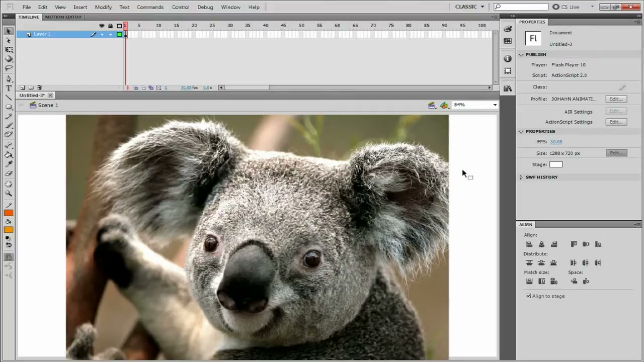Image resolution: width=644 pixels, height=362 pixels.
Task: Align top edge icon
Action: coord(574,244)
